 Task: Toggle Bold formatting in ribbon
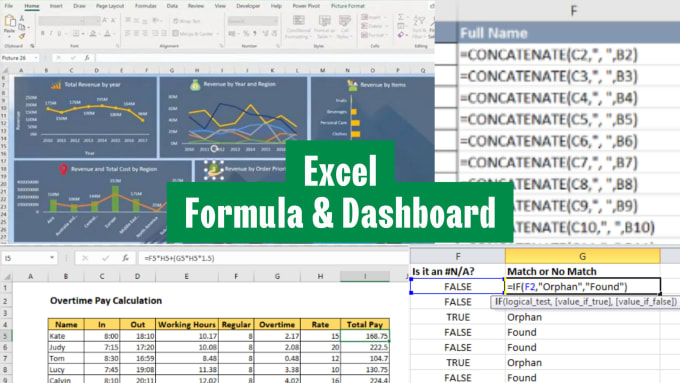click(42, 33)
